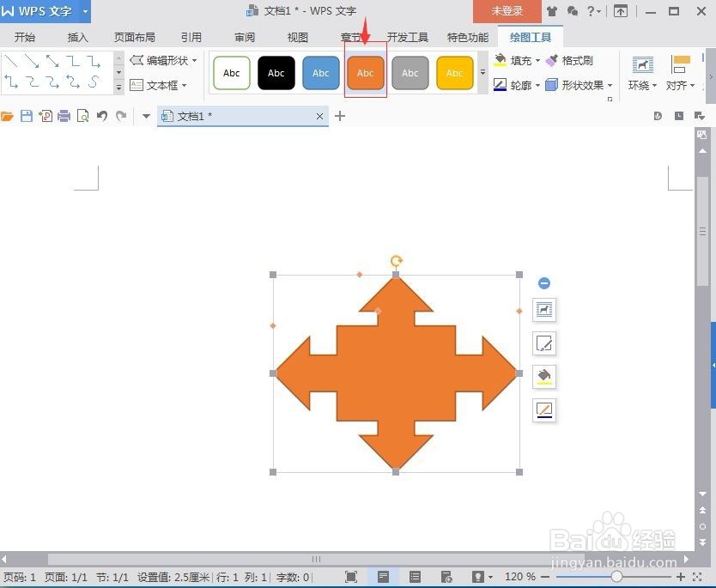Open print preview

[82, 116]
